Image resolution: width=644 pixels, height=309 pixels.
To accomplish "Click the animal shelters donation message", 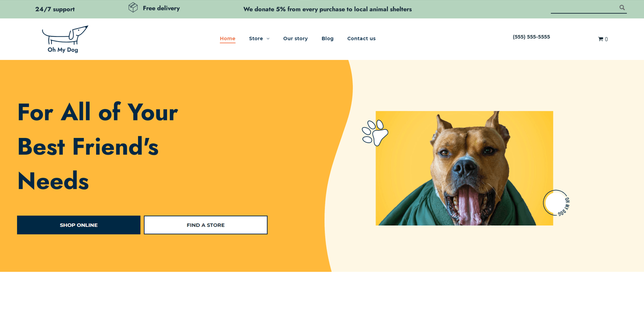I will tap(327, 9).
